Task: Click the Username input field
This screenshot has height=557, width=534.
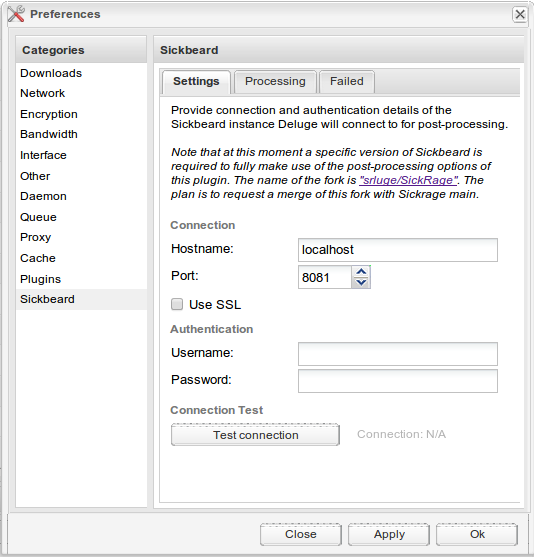Action: point(398,354)
